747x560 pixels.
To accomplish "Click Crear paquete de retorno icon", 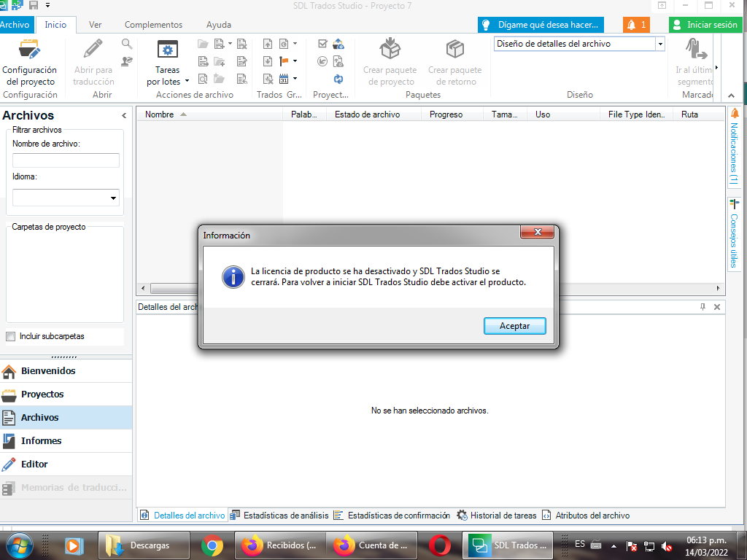I will pos(455,49).
